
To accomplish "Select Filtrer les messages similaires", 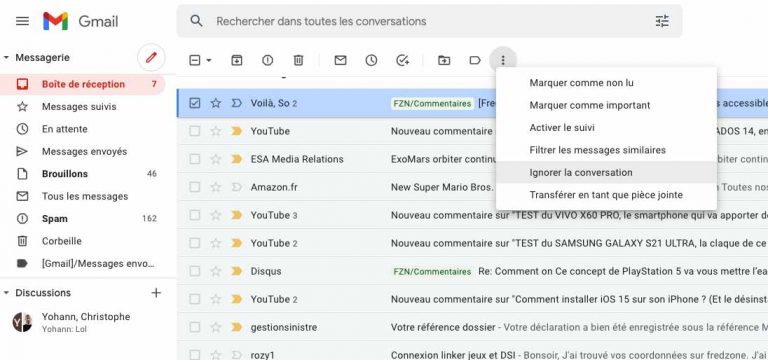I will click(606, 150).
